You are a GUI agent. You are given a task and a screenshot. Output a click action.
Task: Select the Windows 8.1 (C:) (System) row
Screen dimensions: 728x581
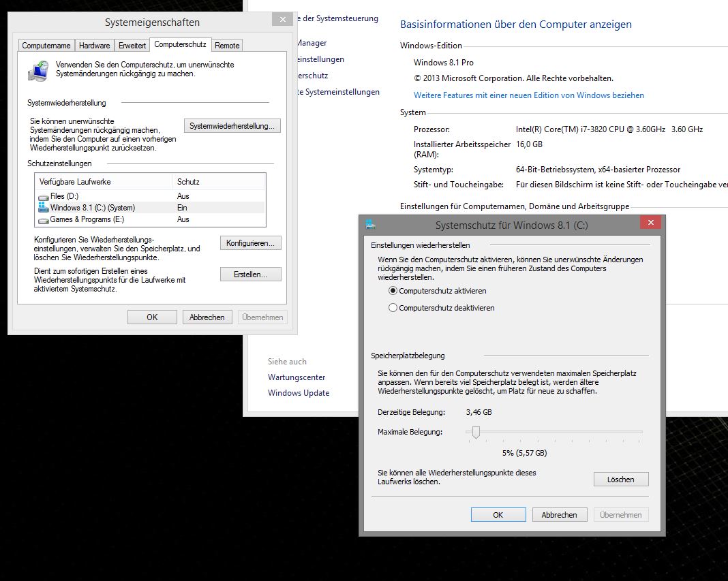point(151,208)
